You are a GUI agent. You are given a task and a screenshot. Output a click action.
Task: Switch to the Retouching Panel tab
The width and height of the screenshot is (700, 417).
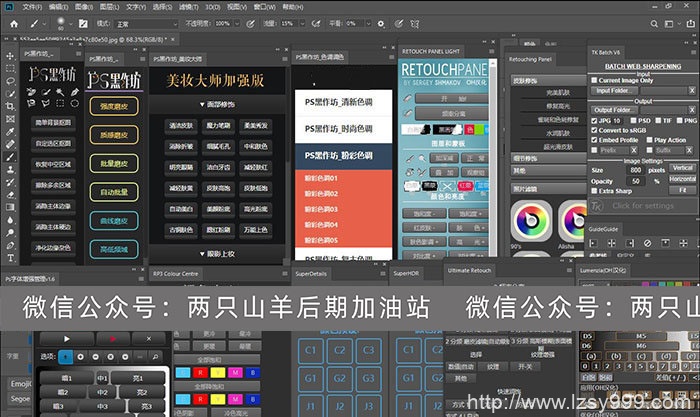coord(532,59)
